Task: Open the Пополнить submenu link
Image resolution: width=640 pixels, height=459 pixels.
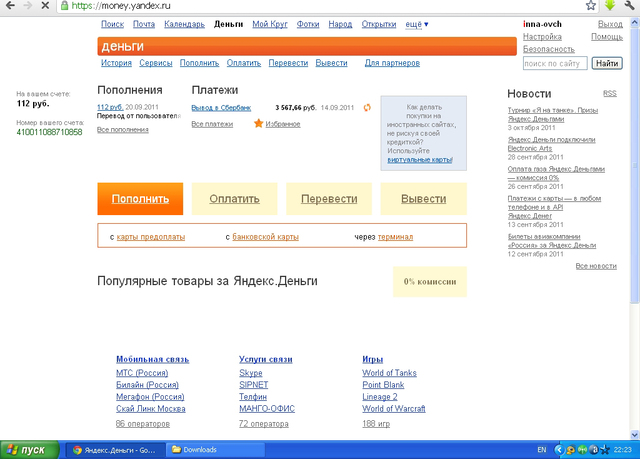Action: coord(199,63)
